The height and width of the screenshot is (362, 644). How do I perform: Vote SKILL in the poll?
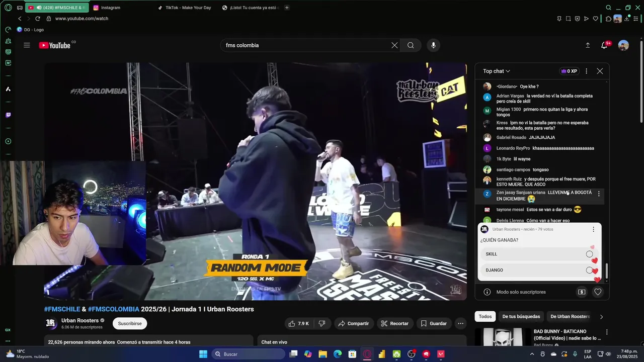[539, 254]
